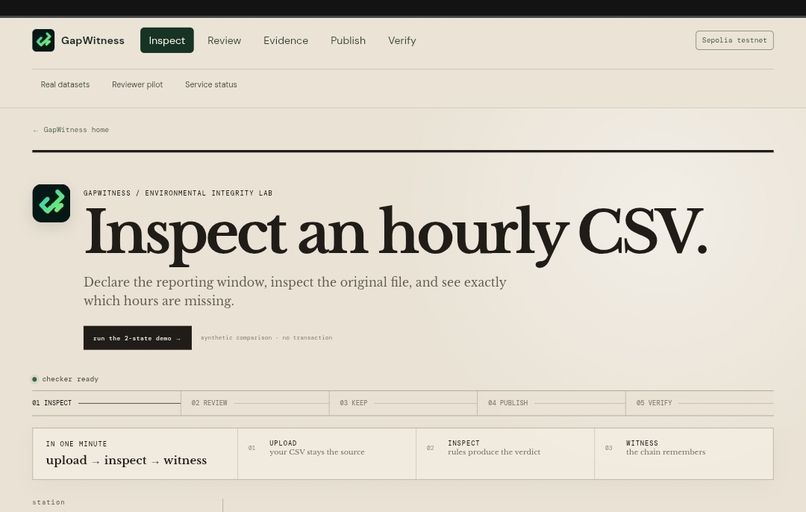Select step 03 KEEP in the stepper
The height and width of the screenshot is (512, 806).
404,403
